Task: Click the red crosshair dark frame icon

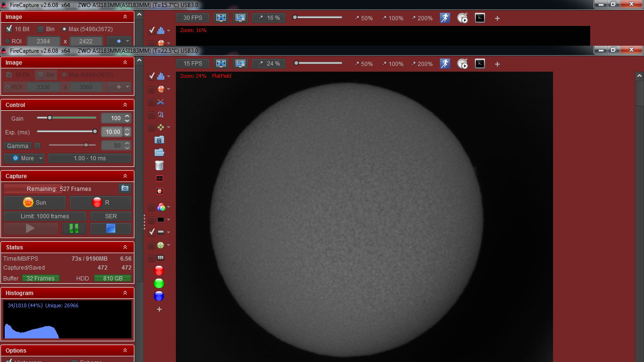Action: click(x=159, y=179)
